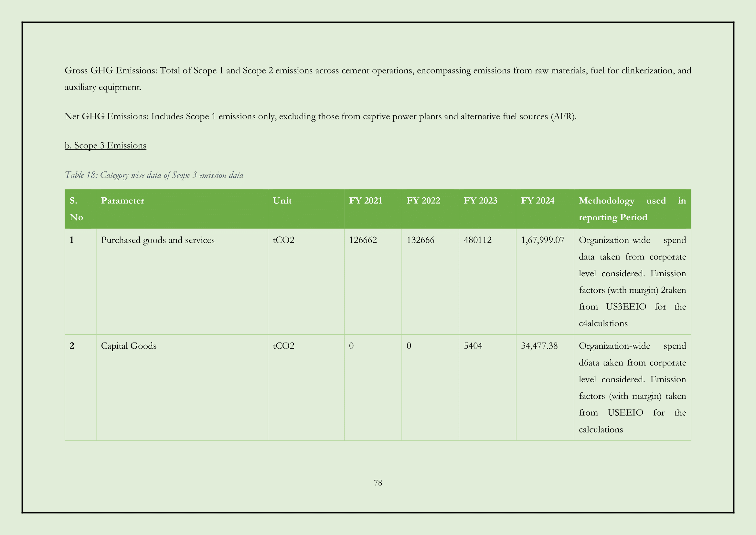Select the 'S. No' column header
The width and height of the screenshot is (756, 535).
[x=76, y=209]
